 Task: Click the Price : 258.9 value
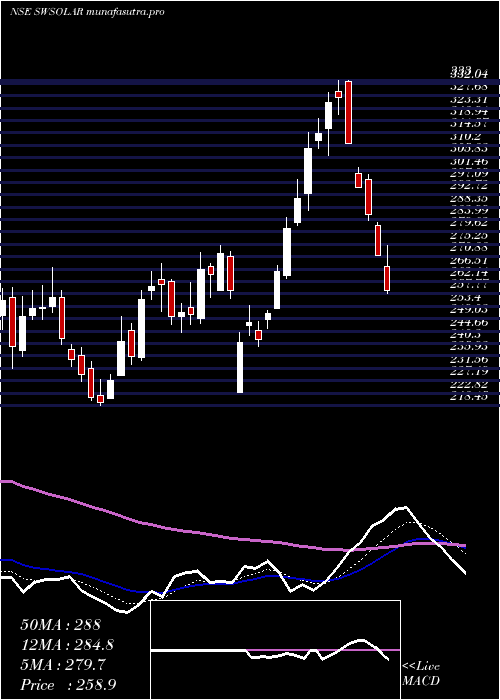click(x=69, y=685)
